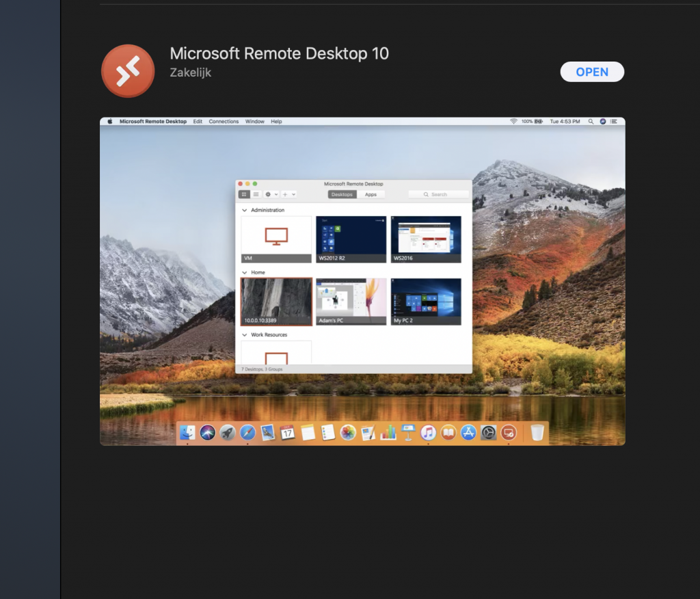
Task: Click the Wi-Fi status icon in menu bar
Action: [513, 122]
